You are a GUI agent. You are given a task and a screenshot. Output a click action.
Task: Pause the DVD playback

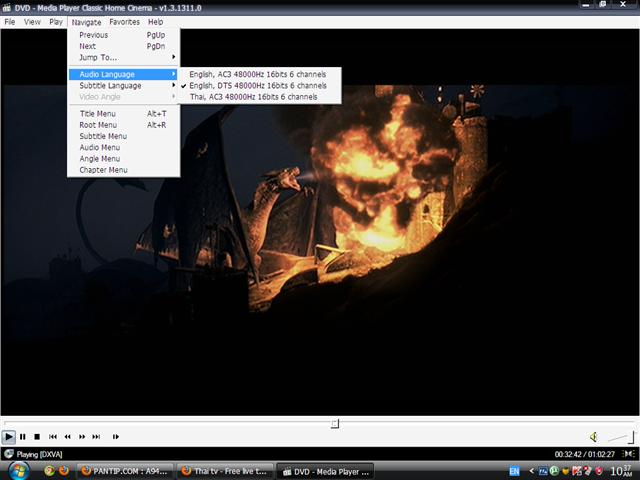click(23, 437)
